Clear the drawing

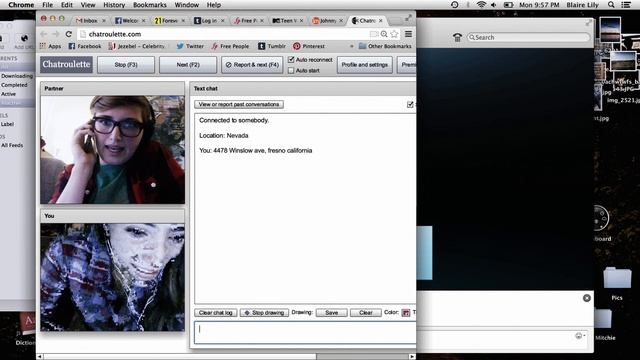(366, 313)
